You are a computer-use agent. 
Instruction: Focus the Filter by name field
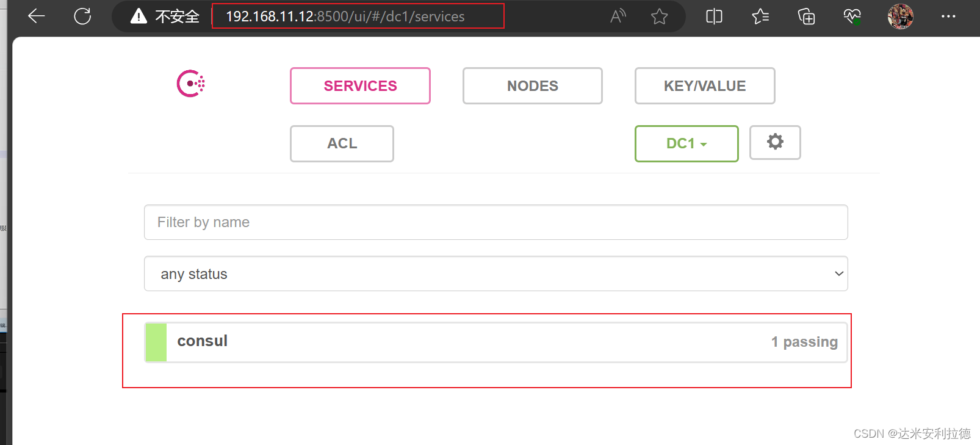pos(495,222)
